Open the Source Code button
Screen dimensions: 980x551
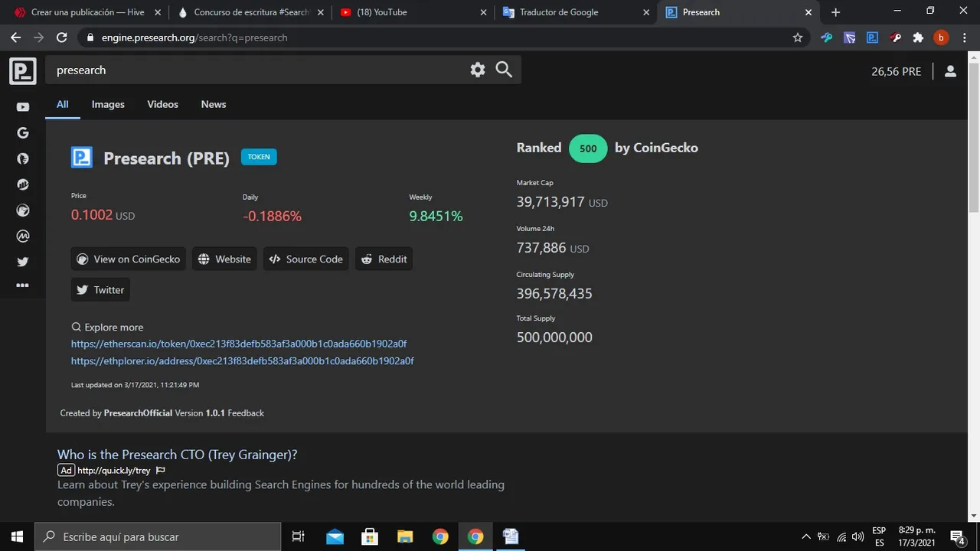coord(306,259)
